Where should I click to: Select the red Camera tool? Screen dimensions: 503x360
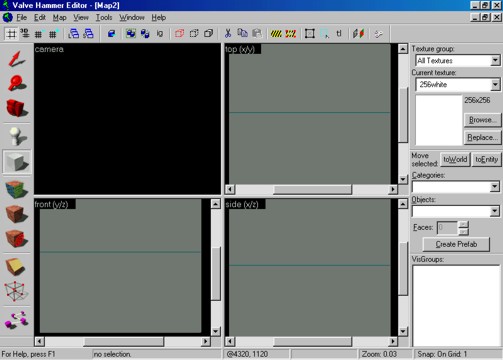tap(17, 108)
